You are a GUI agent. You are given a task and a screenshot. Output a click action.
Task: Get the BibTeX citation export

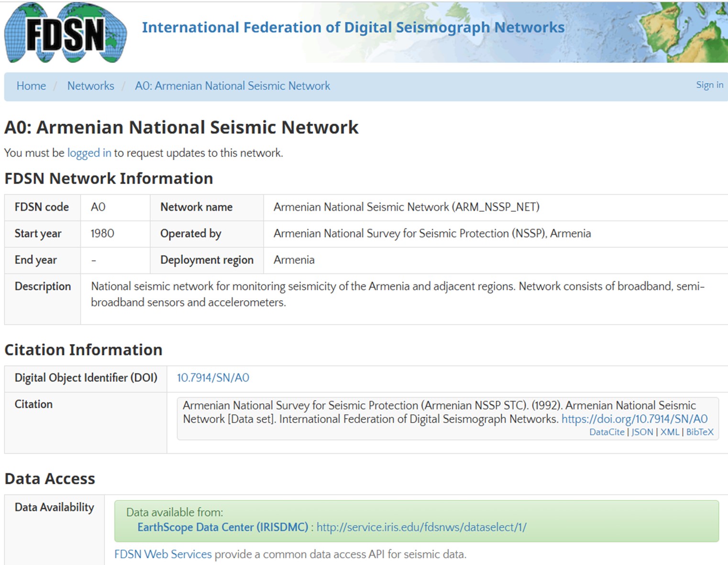coord(699,432)
